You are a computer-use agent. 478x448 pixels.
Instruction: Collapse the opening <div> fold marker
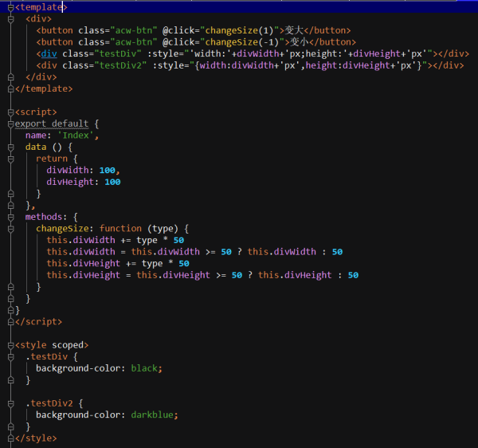tap(10, 19)
